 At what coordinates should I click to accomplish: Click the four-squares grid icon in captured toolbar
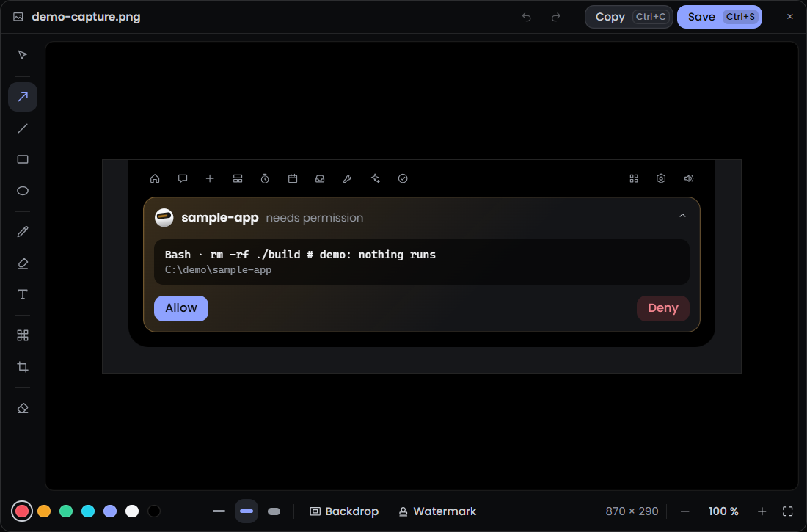[x=634, y=179]
